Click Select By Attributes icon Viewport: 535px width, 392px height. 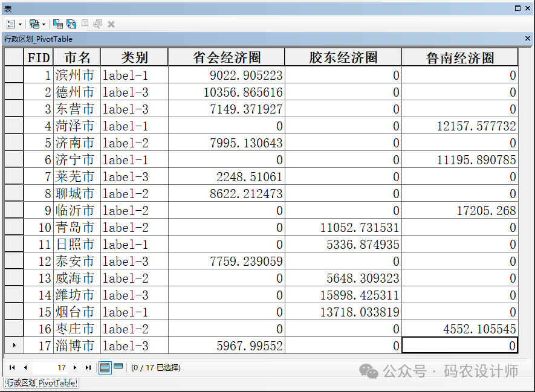point(57,24)
